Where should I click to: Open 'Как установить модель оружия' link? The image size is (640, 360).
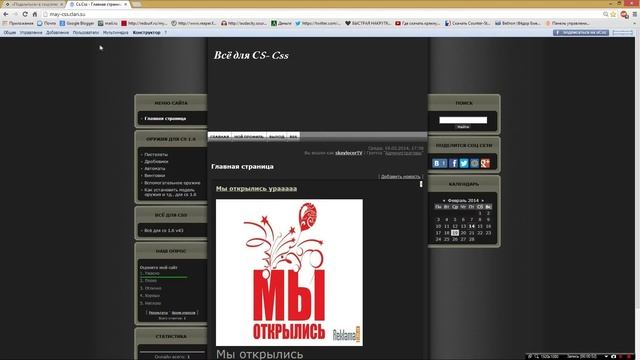pos(170,192)
